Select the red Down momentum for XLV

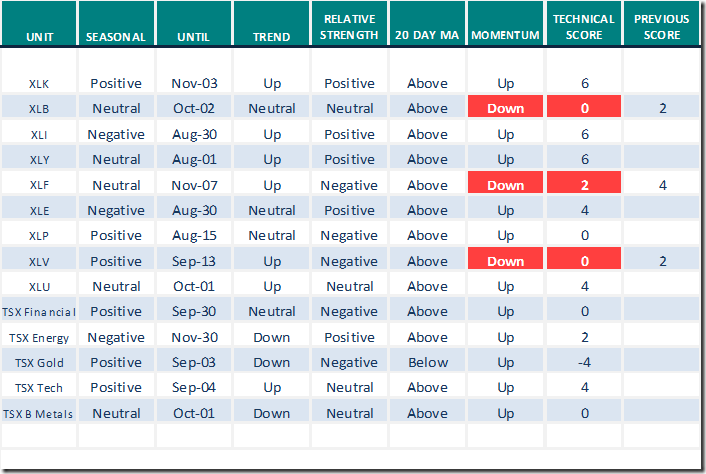[505, 261]
